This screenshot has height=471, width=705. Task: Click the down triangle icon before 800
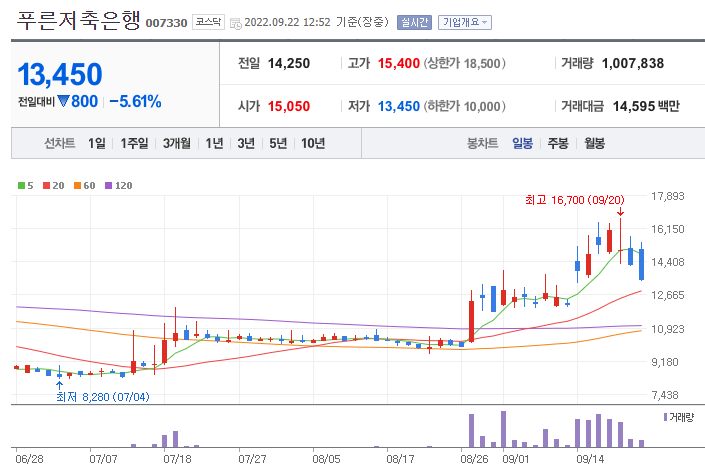click(63, 101)
